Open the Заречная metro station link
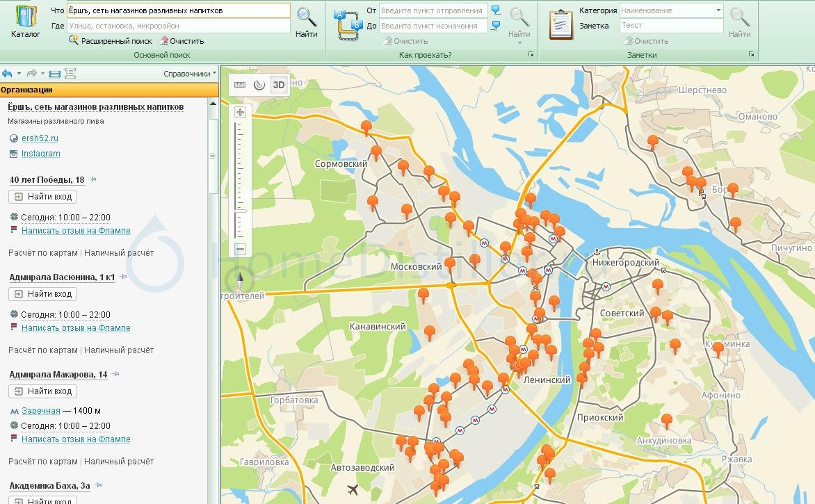The image size is (815, 504). pos(41,410)
